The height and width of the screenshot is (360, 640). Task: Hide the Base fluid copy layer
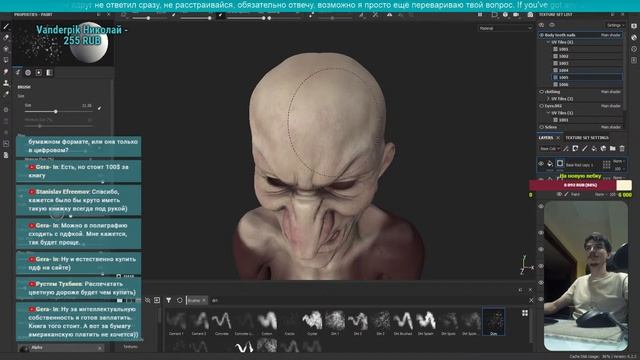click(541, 164)
